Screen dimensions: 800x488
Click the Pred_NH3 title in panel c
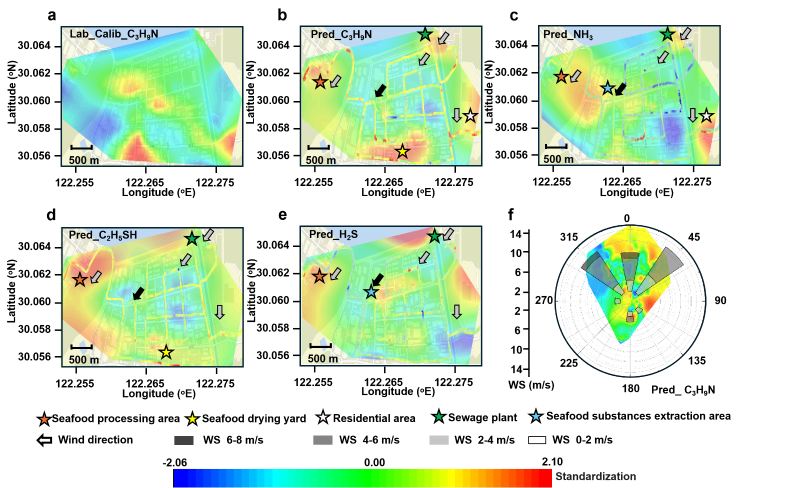click(568, 34)
